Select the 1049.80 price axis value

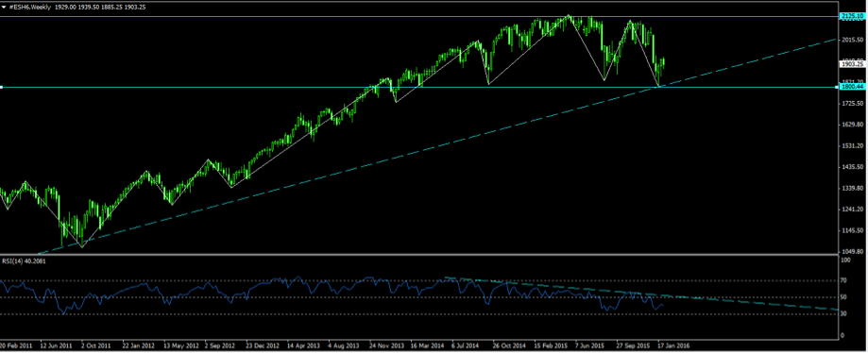click(852, 252)
